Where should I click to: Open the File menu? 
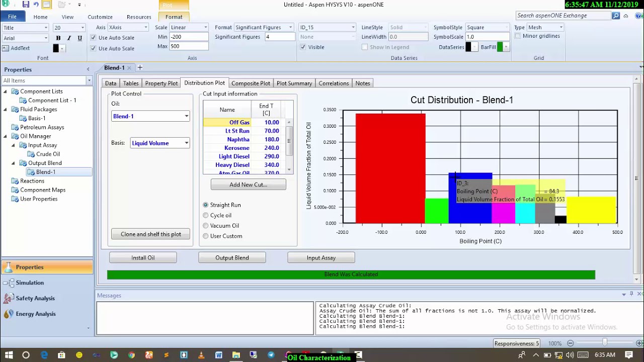[12, 17]
